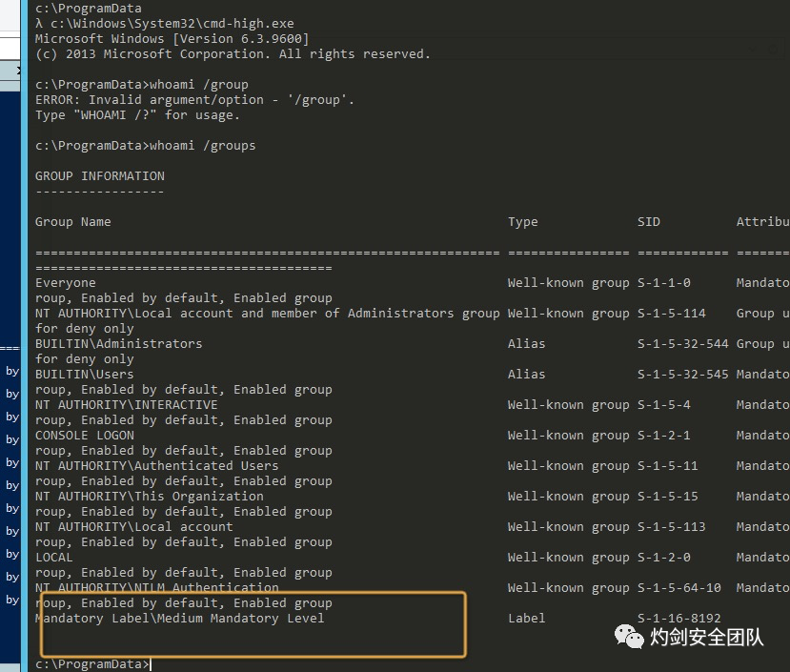Click the SID 'S-1-5-11'
790x672 pixels.
(x=668, y=466)
